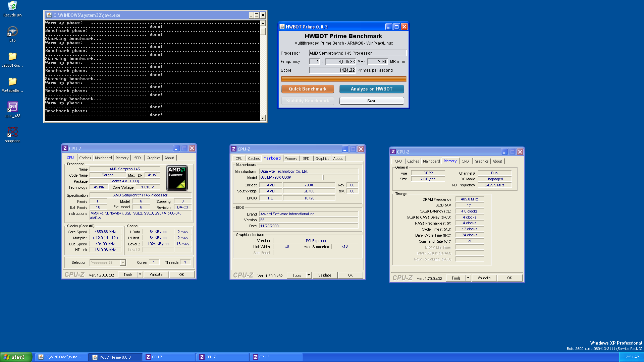Click the AMD Sempron logo image
This screenshot has height=362, width=644.
[x=177, y=178]
